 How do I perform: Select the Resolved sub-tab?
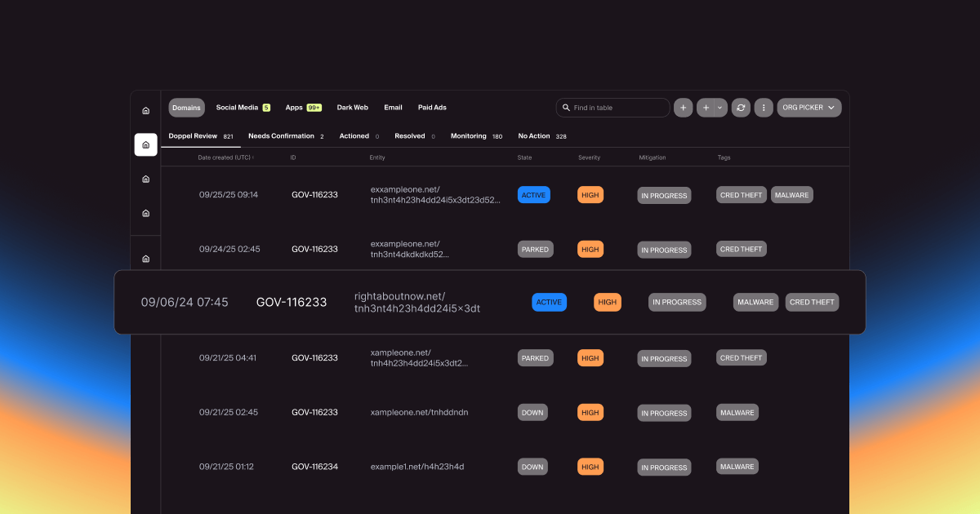pos(415,136)
